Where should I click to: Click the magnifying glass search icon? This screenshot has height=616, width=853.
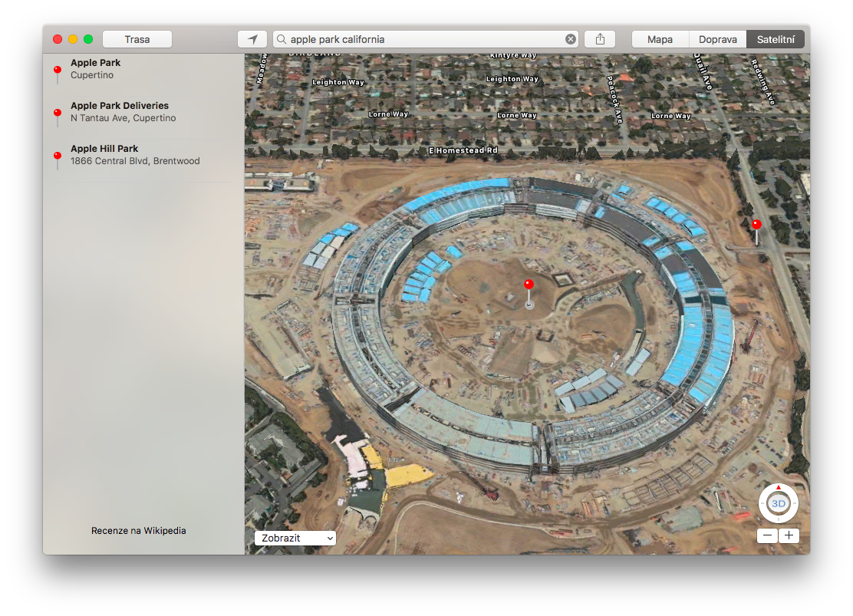point(282,39)
